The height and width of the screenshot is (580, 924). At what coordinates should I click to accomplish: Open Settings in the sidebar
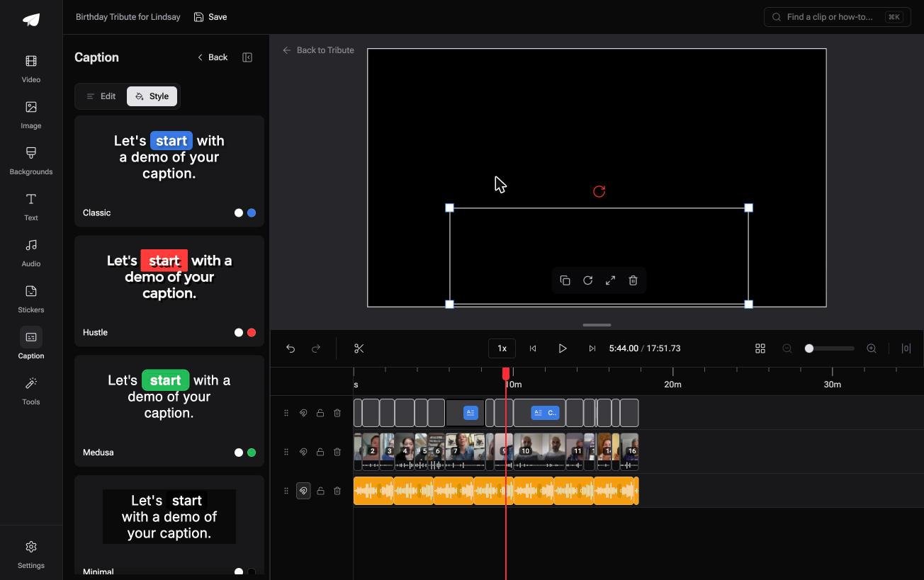(x=31, y=555)
